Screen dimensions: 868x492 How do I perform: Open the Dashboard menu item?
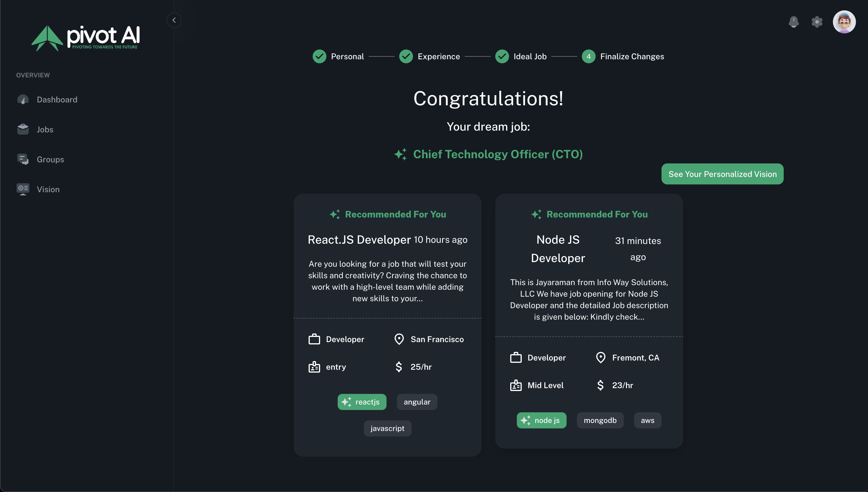click(x=57, y=100)
